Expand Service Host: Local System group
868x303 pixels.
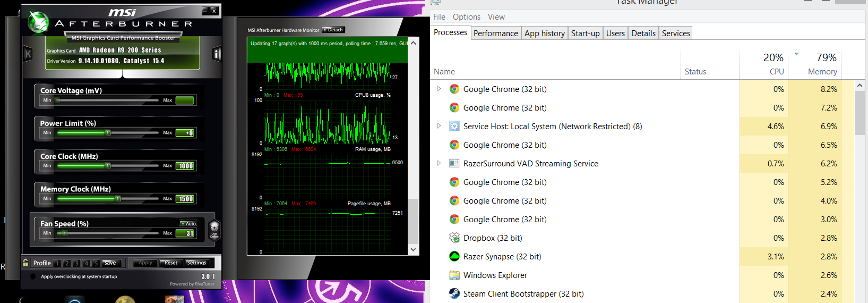click(x=439, y=126)
